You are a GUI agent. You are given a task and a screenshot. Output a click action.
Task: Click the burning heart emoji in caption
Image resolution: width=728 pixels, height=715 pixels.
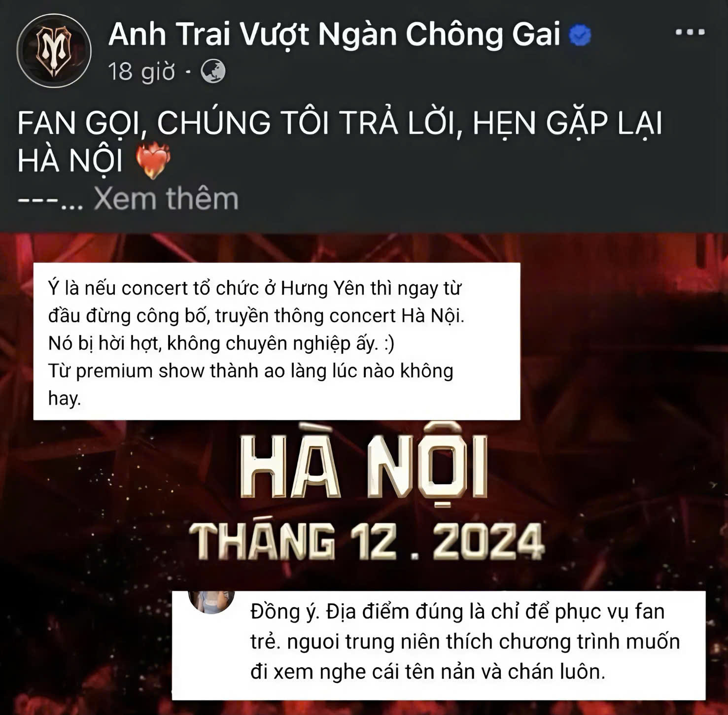(x=153, y=160)
